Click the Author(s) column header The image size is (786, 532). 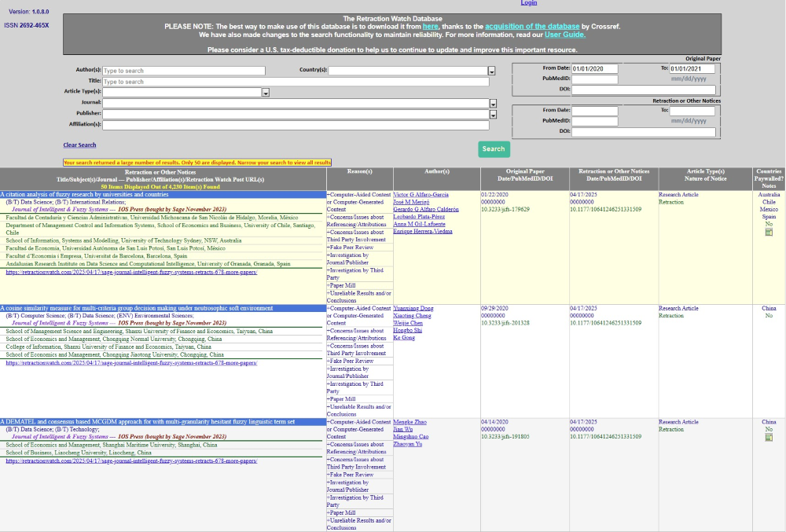436,171
